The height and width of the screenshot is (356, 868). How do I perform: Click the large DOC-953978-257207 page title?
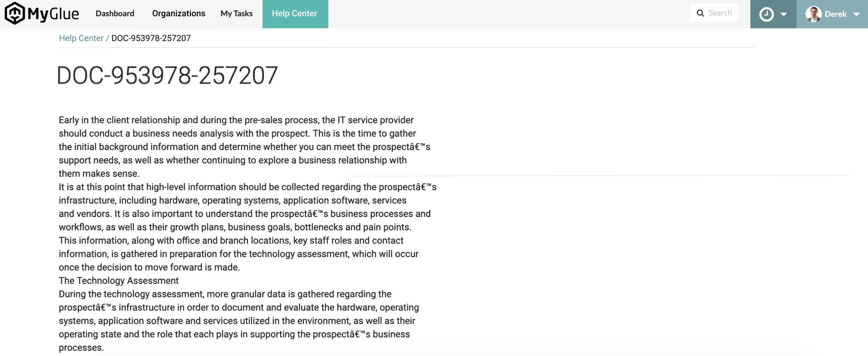pos(167,76)
